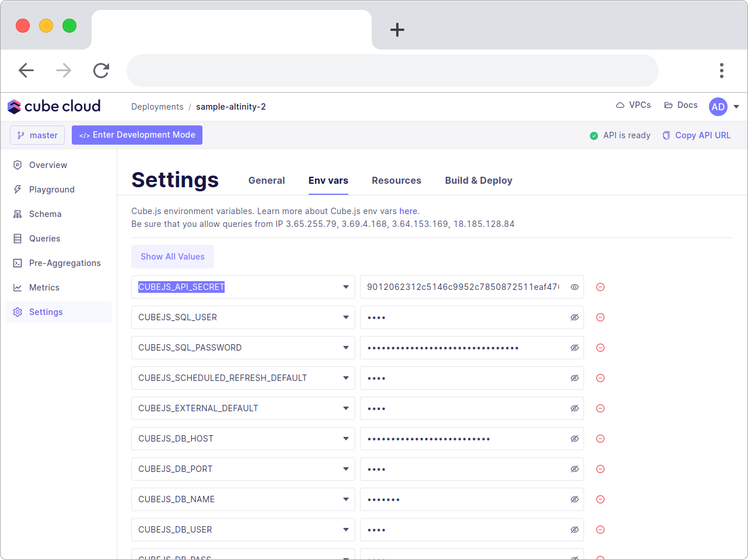Open the AD account menu arrow
748x560 pixels.
[x=736, y=107]
